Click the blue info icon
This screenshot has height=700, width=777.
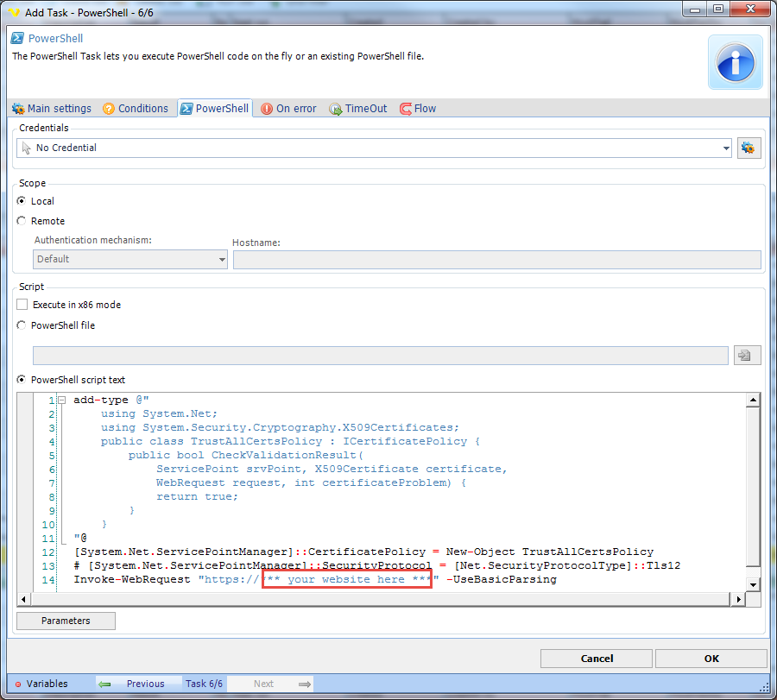click(735, 62)
